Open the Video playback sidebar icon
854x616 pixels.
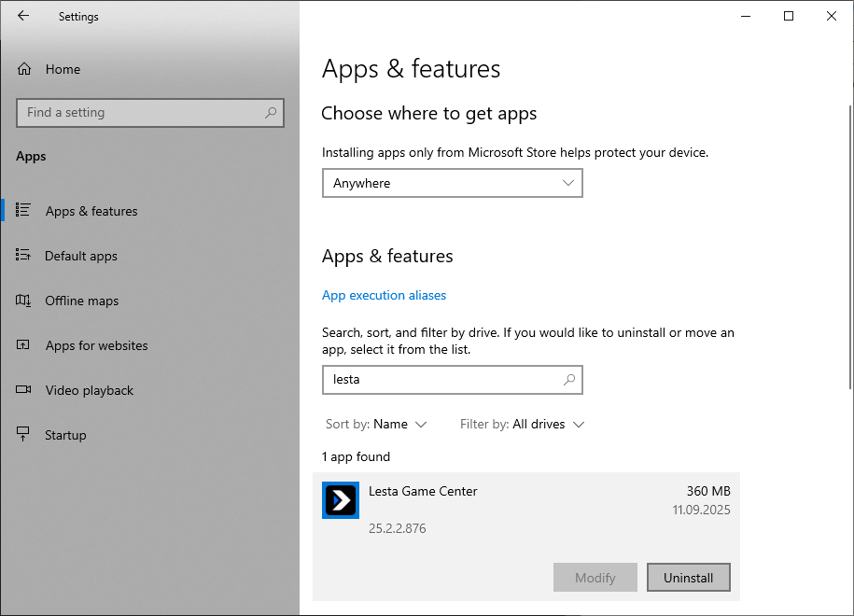[x=23, y=389]
